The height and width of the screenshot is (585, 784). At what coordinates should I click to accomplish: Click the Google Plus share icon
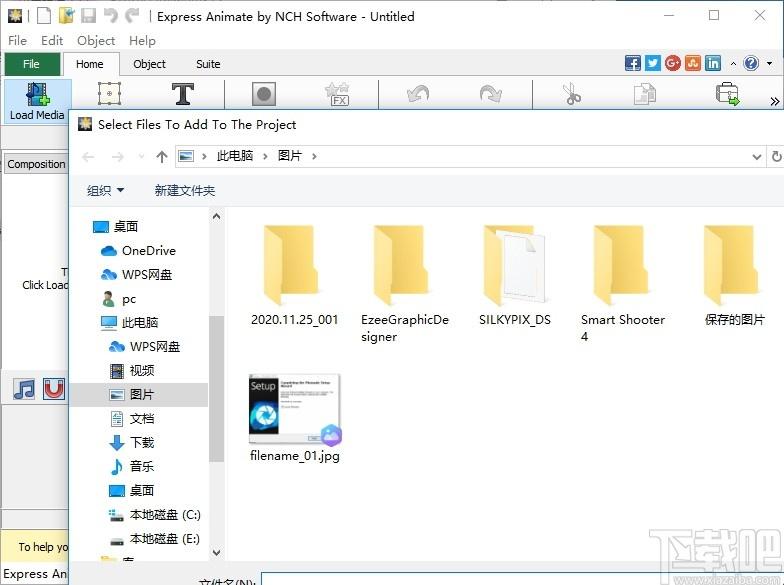point(672,63)
